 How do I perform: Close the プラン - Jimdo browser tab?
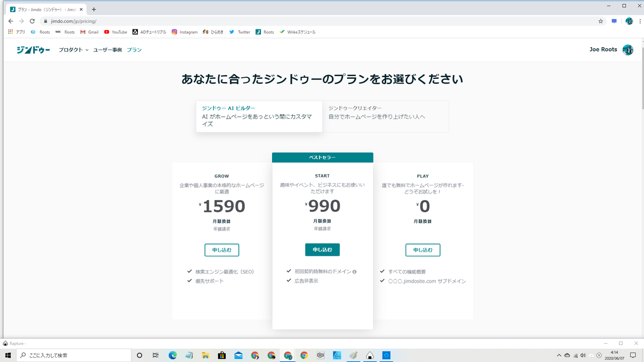[x=81, y=9]
